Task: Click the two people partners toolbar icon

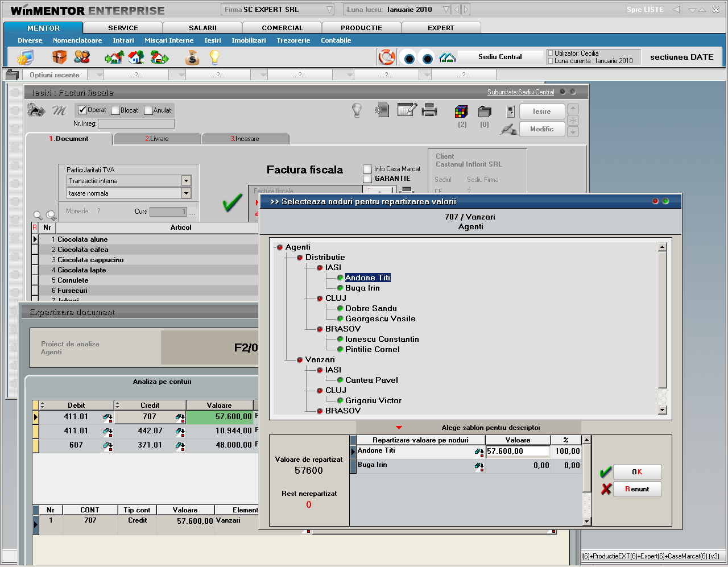Action: pyautogui.click(x=82, y=57)
